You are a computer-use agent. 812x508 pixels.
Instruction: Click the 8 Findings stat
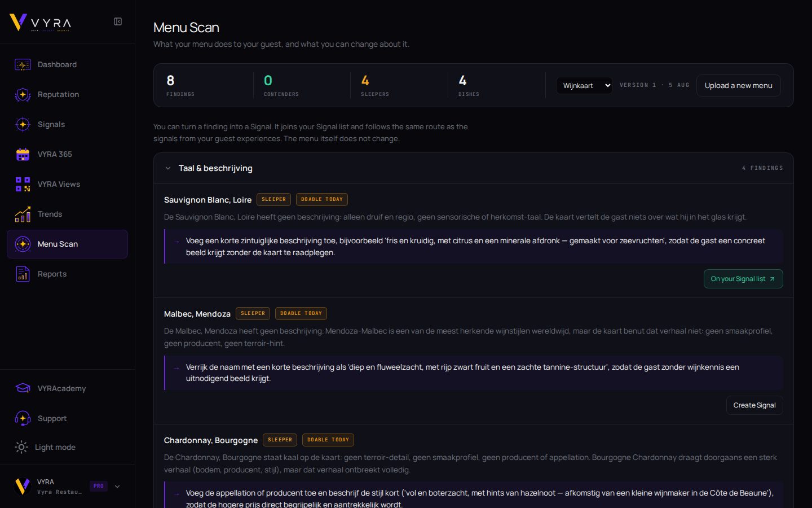point(180,86)
